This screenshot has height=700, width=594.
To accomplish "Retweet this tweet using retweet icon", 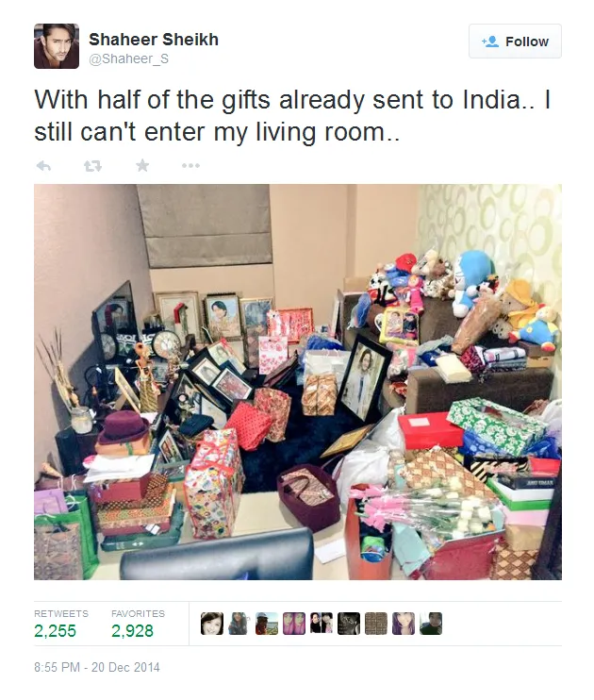I will (x=92, y=166).
